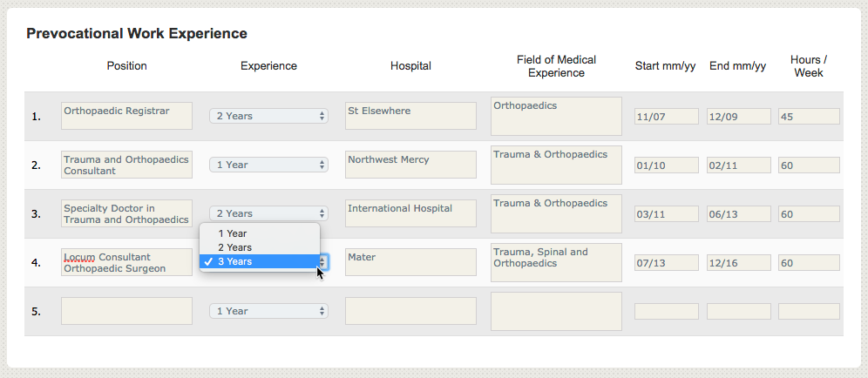
Task: Open Experience dropdown for Northwest Mercy row
Action: click(x=268, y=165)
